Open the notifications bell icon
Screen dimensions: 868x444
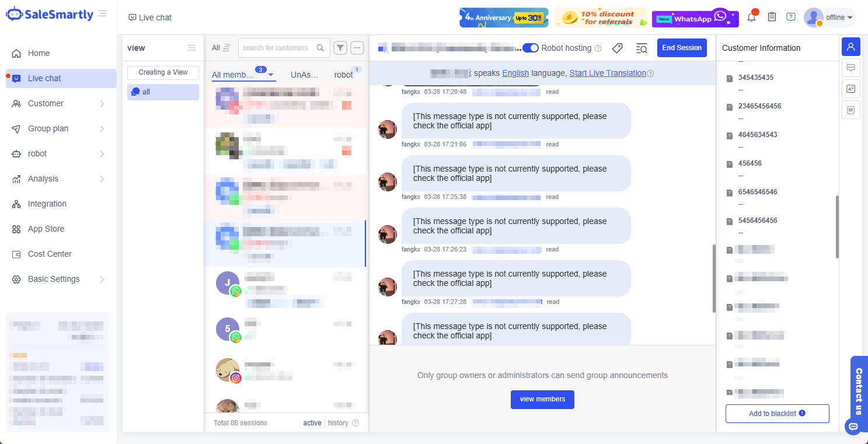click(752, 17)
